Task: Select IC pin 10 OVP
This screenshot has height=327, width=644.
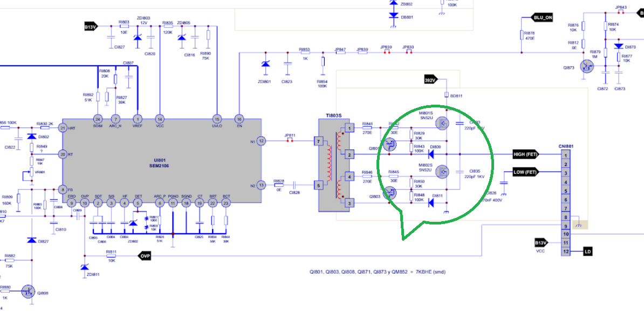Action: [85, 202]
